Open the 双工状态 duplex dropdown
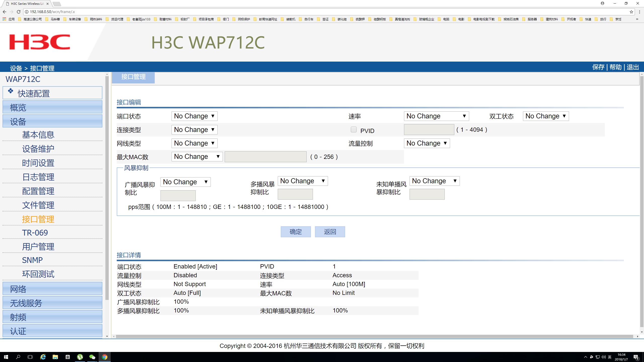Image resolution: width=644 pixels, height=362 pixels. click(545, 116)
